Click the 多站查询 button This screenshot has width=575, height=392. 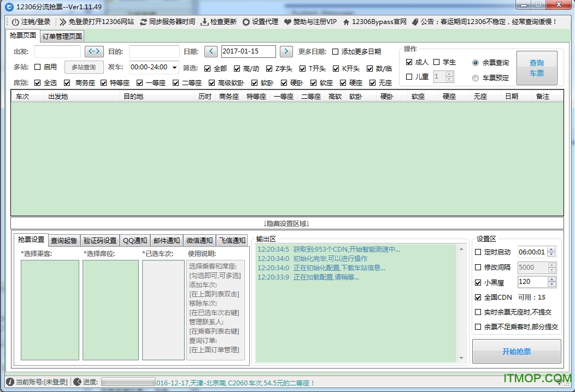point(84,67)
